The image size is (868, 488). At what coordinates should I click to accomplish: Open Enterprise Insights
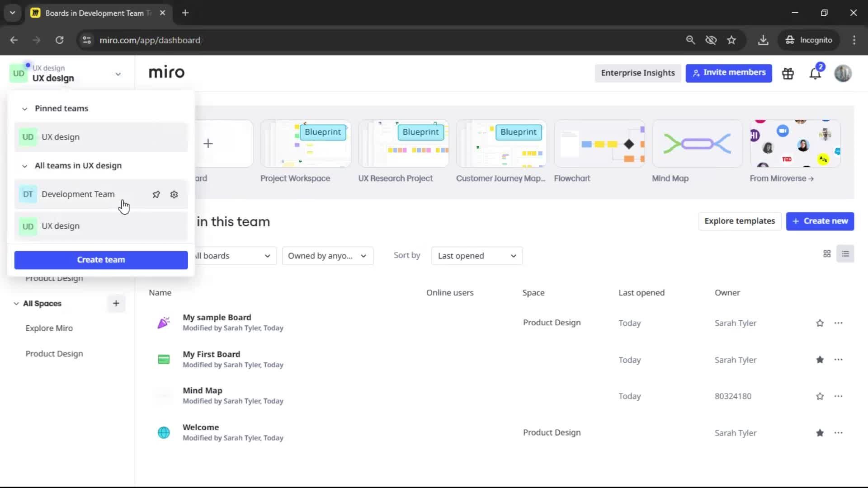pos(637,73)
